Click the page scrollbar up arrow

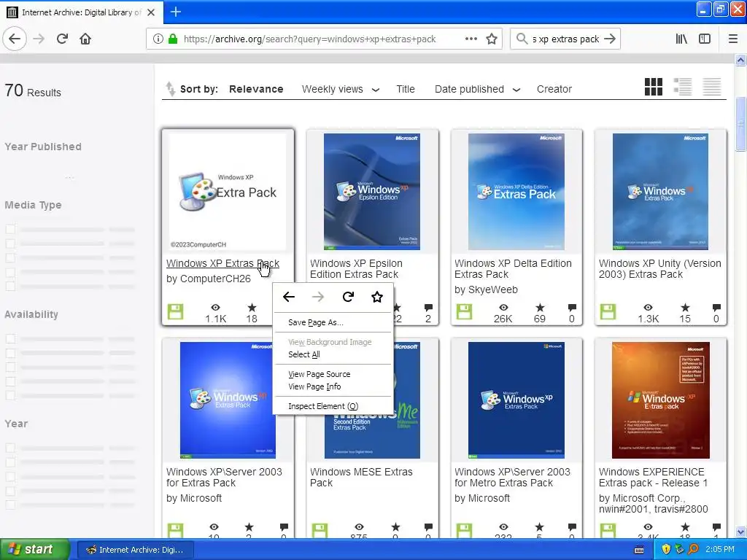click(740, 60)
